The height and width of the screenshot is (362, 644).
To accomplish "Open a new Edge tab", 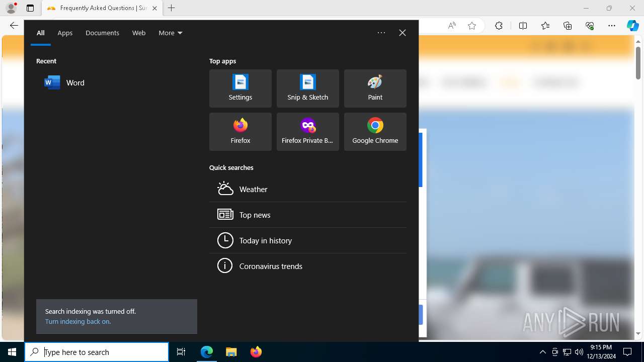I will [x=172, y=8].
